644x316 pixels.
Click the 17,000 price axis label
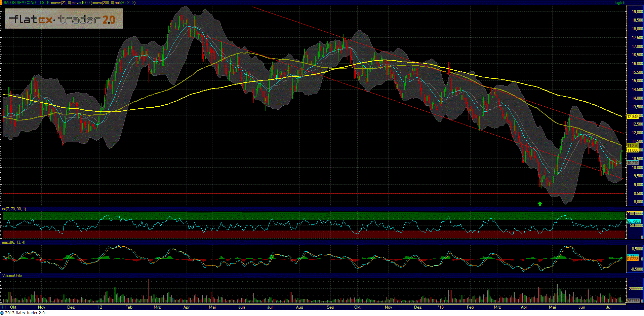[638, 46]
